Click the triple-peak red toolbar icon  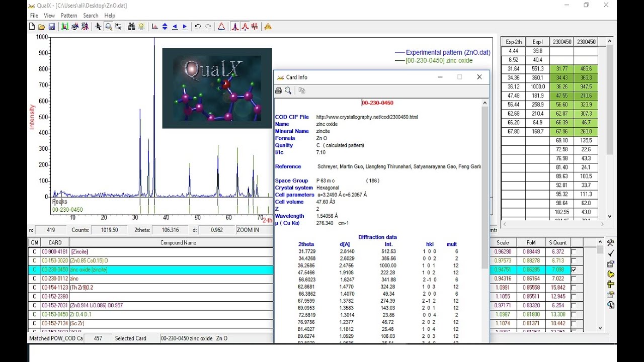click(255, 27)
